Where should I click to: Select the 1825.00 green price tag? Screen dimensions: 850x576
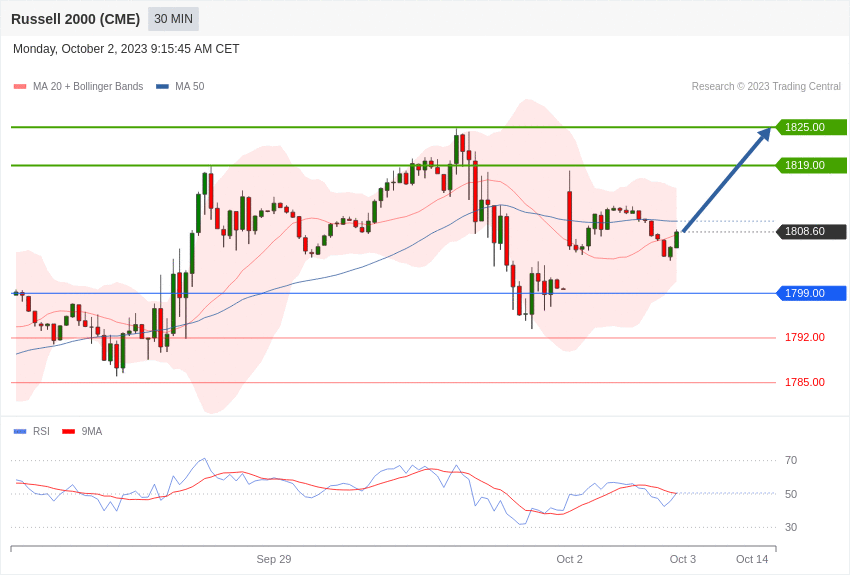(811, 127)
